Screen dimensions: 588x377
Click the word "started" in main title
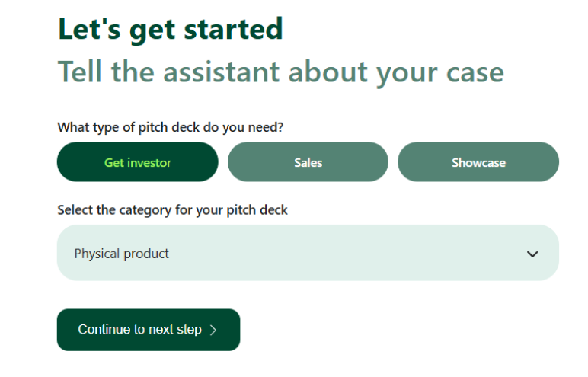[x=233, y=28]
